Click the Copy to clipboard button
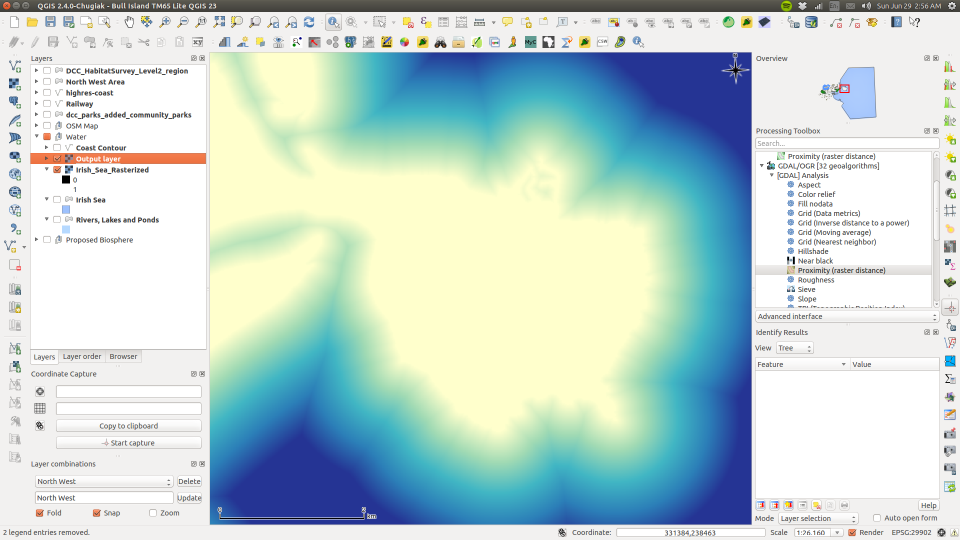 (128, 426)
